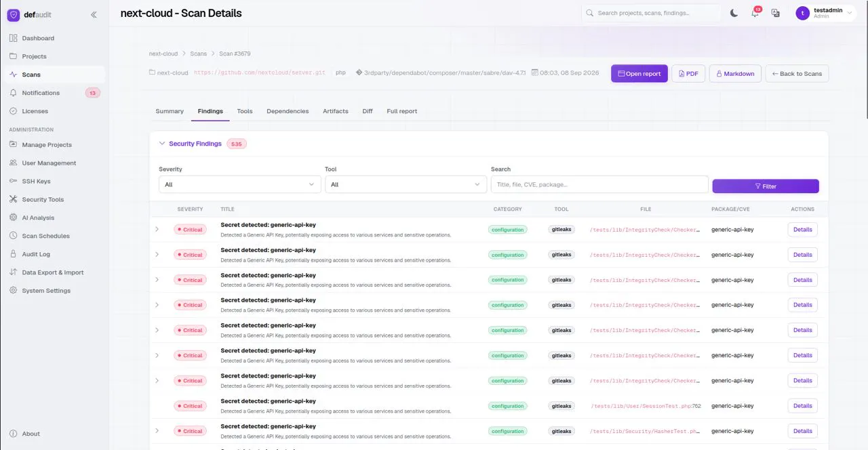868x450 pixels.
Task: Click the Severity column header
Action: tap(190, 209)
